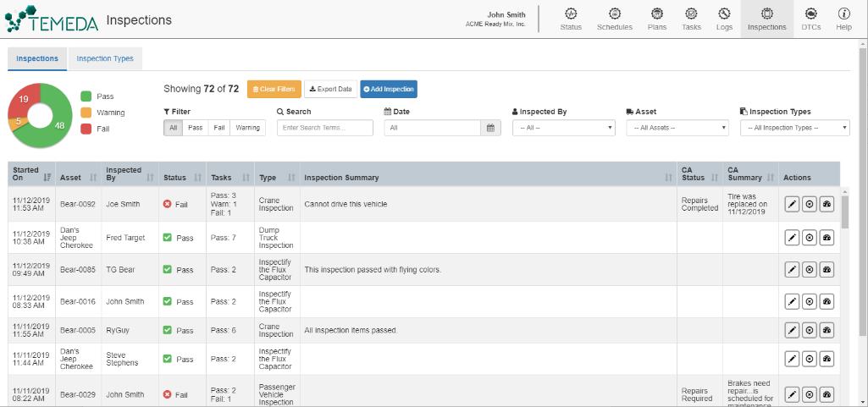Select the Fail status filter
This screenshot has height=407, width=868.
coord(218,128)
